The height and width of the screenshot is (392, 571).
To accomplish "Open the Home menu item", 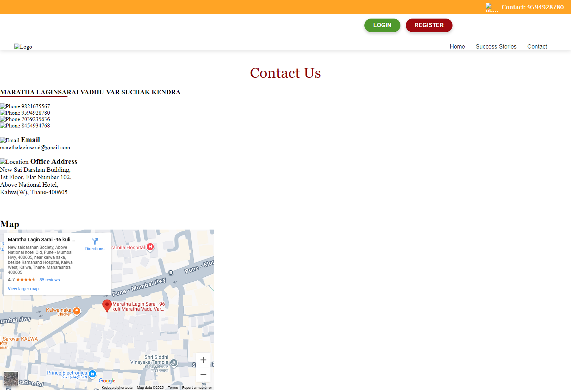I will point(457,46).
